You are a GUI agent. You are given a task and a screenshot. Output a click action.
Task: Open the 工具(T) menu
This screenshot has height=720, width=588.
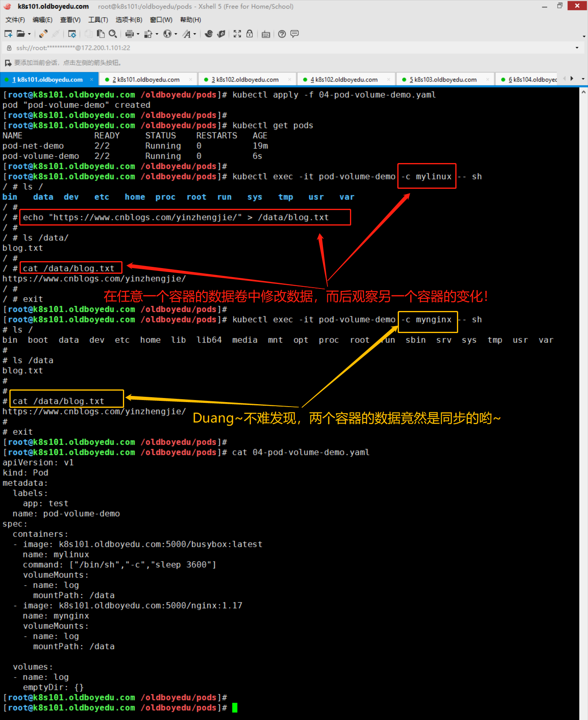click(x=98, y=20)
